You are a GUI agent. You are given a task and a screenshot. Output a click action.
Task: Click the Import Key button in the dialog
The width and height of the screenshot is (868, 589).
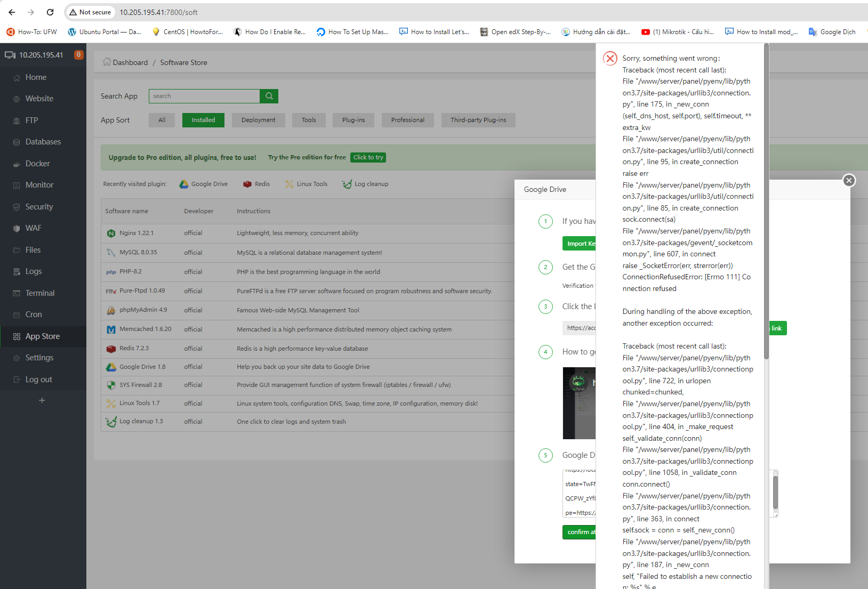[579, 244]
